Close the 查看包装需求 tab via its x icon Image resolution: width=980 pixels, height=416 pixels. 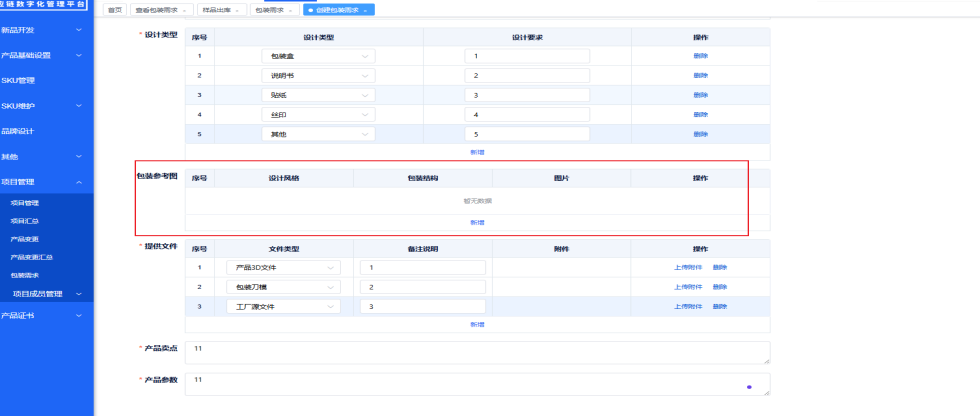click(185, 10)
